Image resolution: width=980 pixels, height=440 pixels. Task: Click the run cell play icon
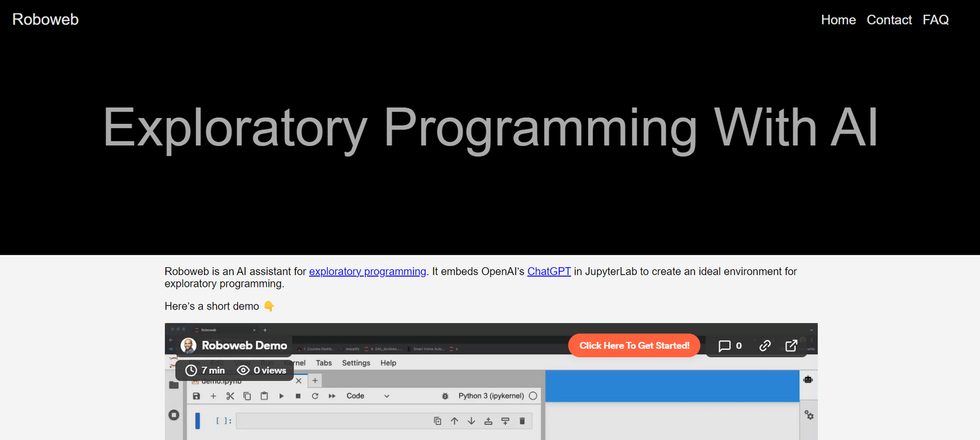point(281,396)
